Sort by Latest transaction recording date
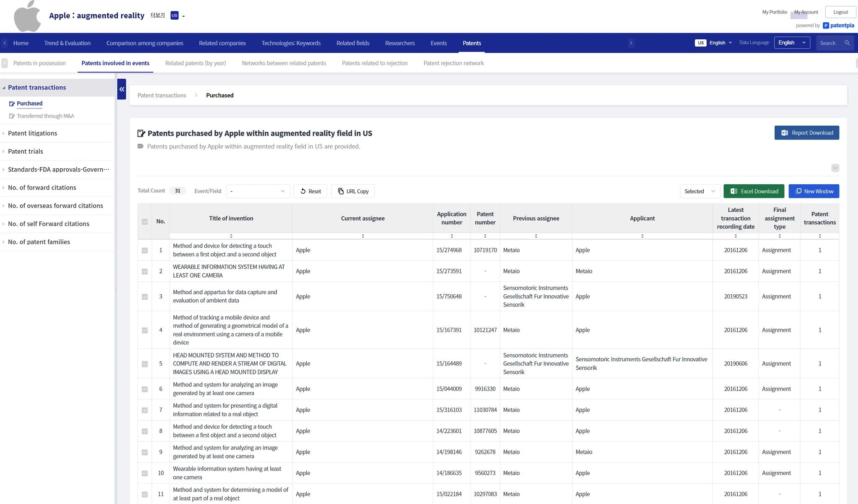Image resolution: width=858 pixels, height=504 pixels. 735,236
